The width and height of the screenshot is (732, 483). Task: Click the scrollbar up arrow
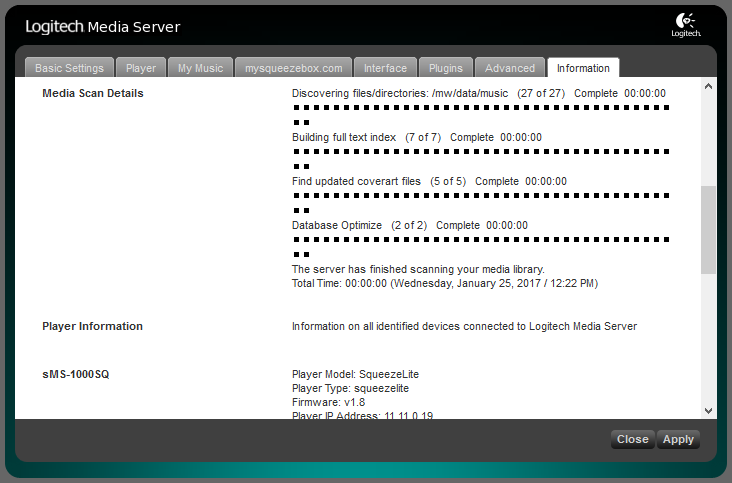click(x=708, y=87)
